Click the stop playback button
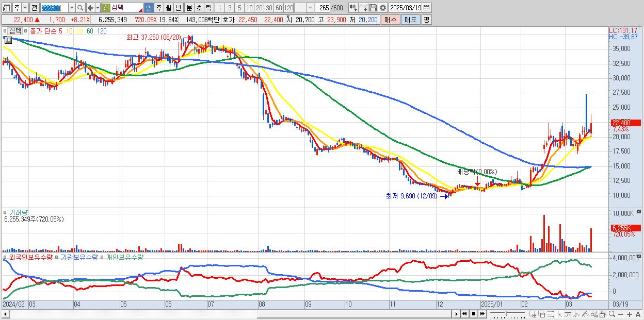This screenshot has height=320, width=644. pos(474,314)
